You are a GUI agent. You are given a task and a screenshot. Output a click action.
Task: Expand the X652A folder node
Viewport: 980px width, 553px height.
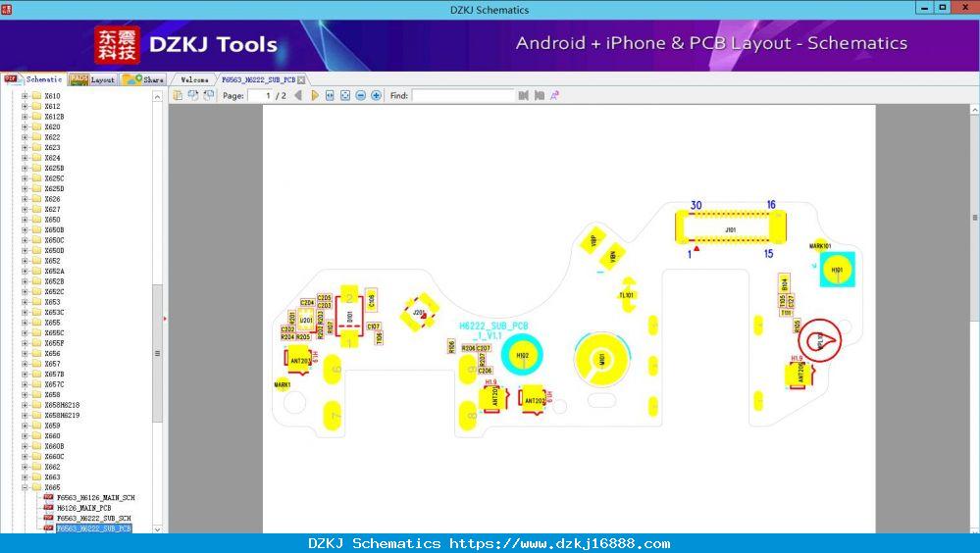pos(25,272)
